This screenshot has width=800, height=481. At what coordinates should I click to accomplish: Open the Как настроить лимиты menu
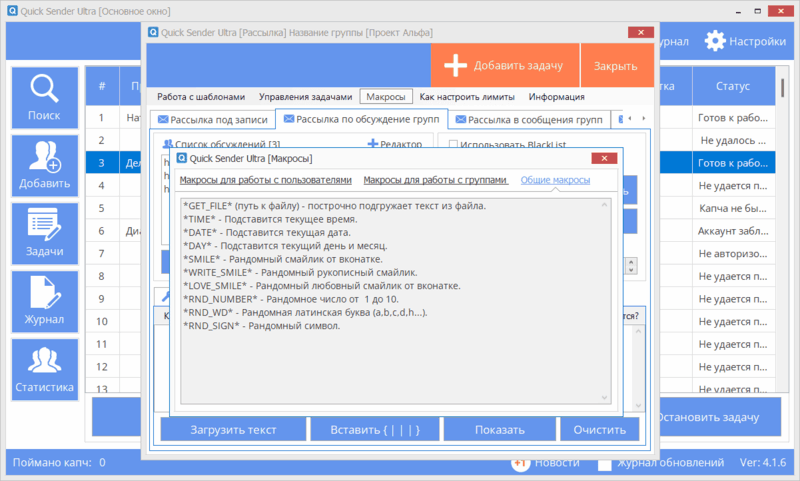467,97
